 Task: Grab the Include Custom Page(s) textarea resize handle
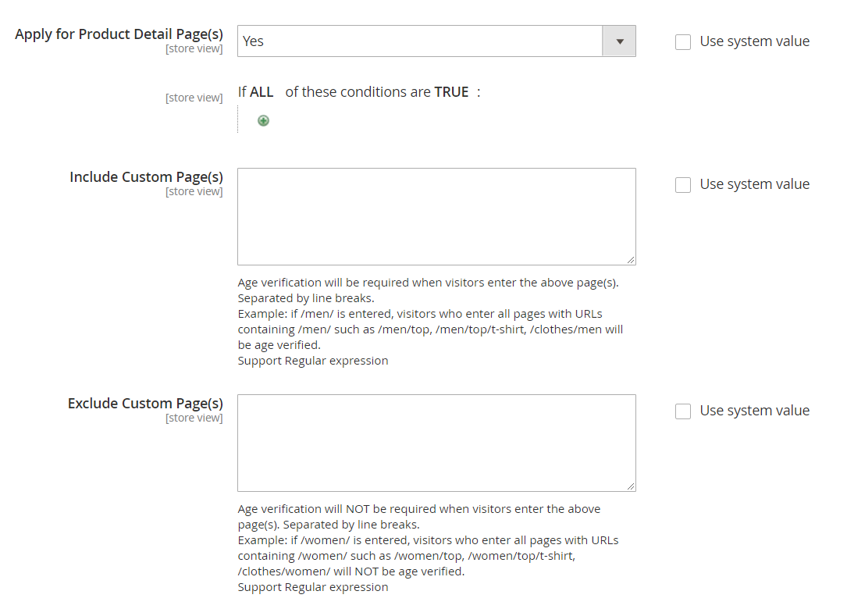tap(630, 260)
